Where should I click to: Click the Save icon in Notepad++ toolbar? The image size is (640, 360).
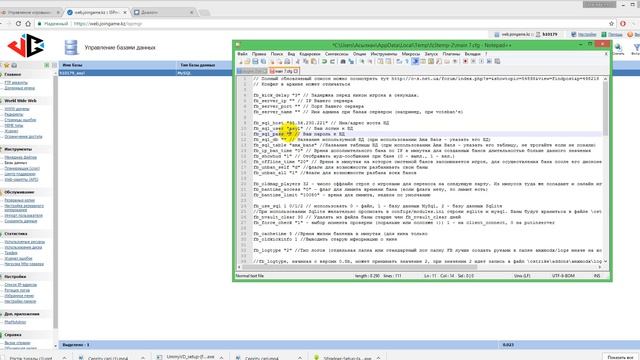point(255,61)
